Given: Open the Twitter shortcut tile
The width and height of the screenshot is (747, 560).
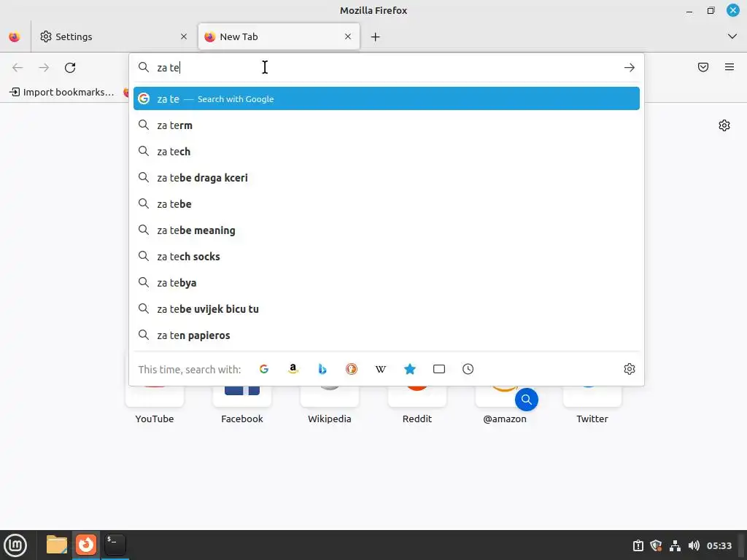Looking at the screenshot, I should coord(592,405).
